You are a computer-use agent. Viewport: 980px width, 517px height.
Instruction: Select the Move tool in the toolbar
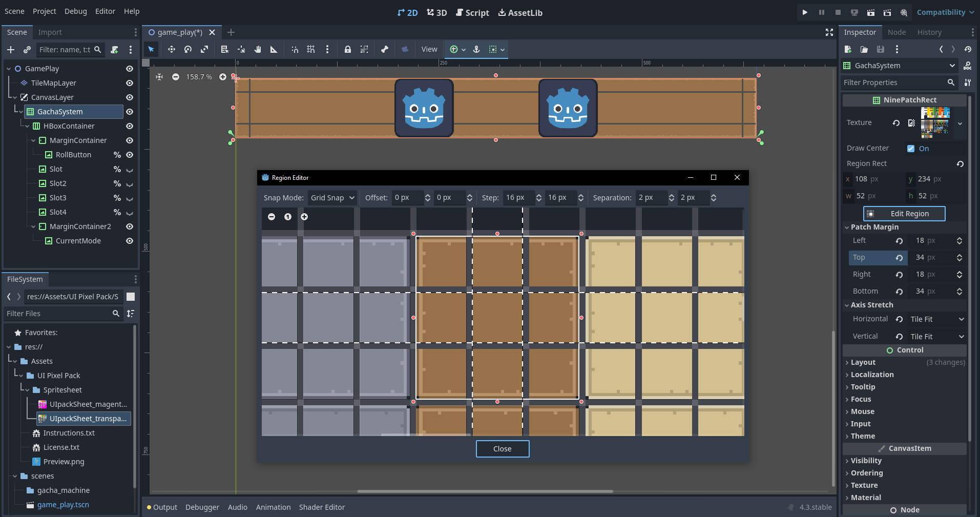point(171,50)
